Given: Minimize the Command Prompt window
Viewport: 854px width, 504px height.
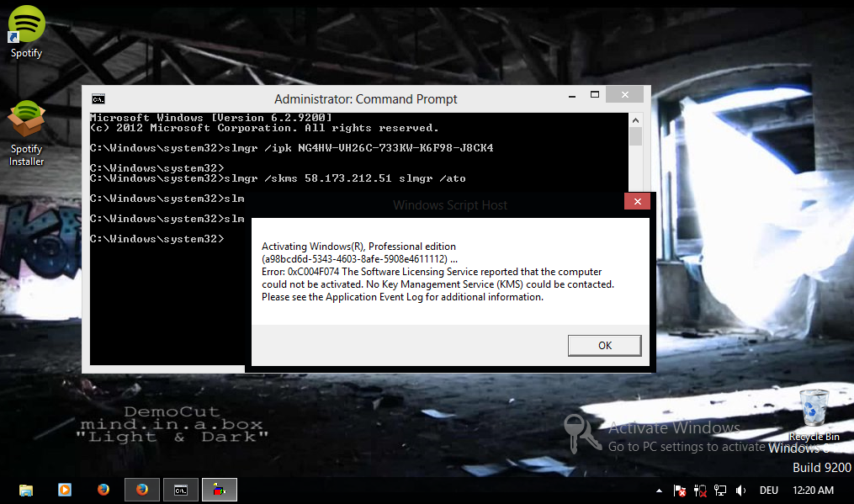Looking at the screenshot, I should [x=572, y=95].
